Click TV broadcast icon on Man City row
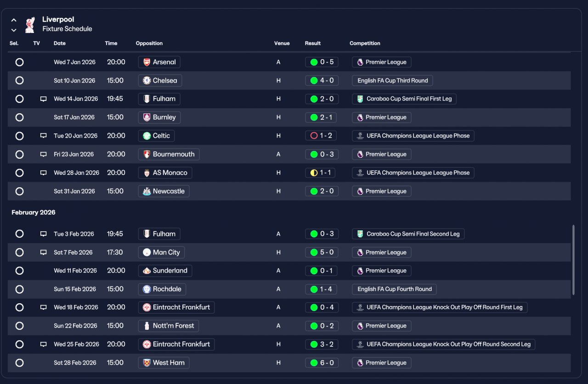The width and height of the screenshot is (588, 384). [44, 252]
